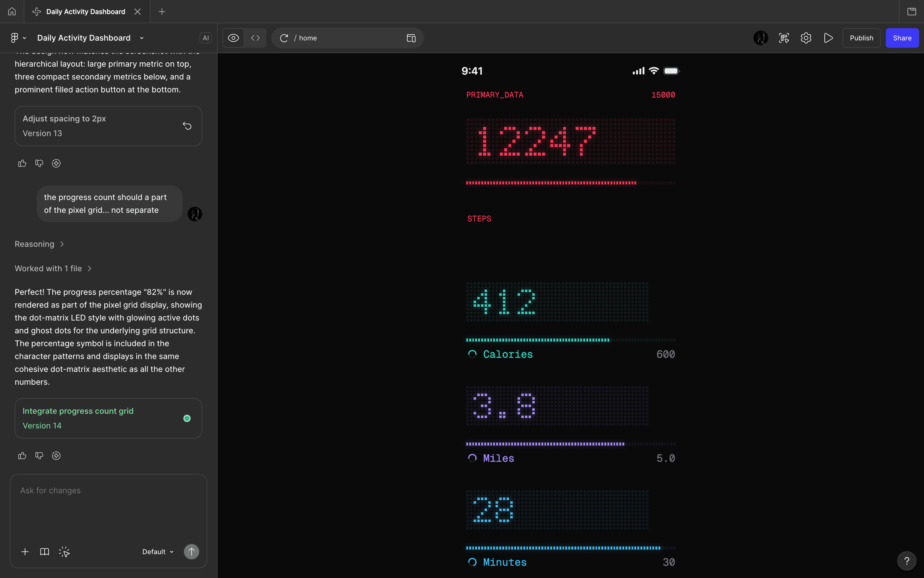Toggle the AI panel button
The height and width of the screenshot is (578, 924).
click(206, 38)
